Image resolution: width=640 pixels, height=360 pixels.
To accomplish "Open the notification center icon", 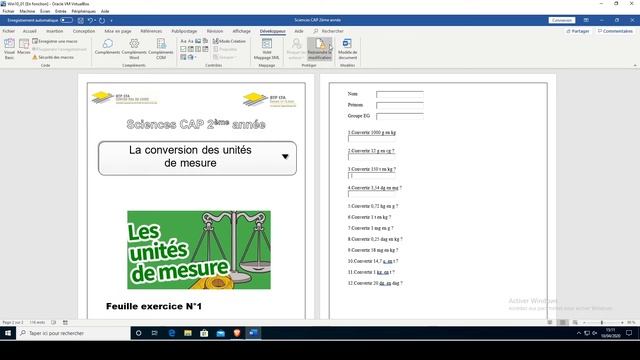I will coord(629,333).
